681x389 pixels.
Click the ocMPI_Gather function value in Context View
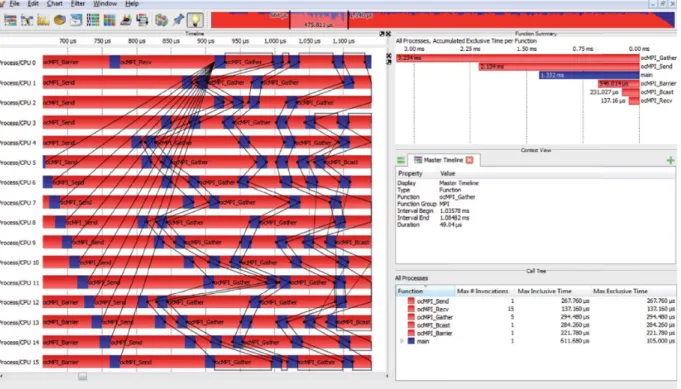click(x=457, y=197)
